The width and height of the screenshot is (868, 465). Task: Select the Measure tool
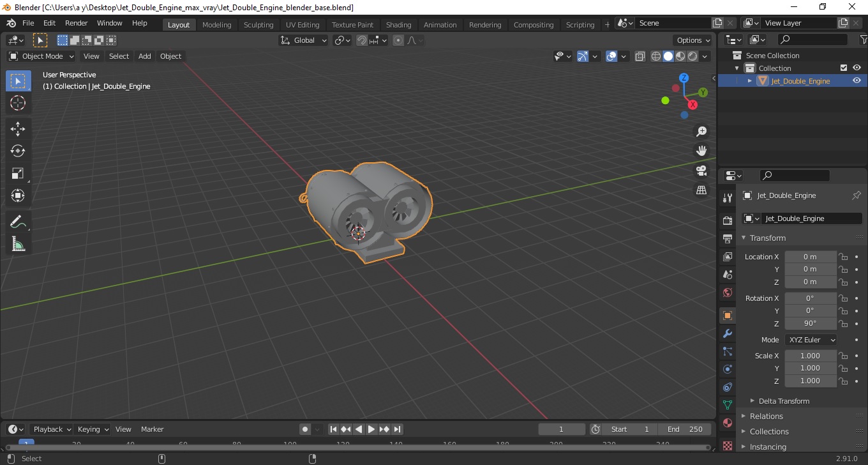point(18,244)
